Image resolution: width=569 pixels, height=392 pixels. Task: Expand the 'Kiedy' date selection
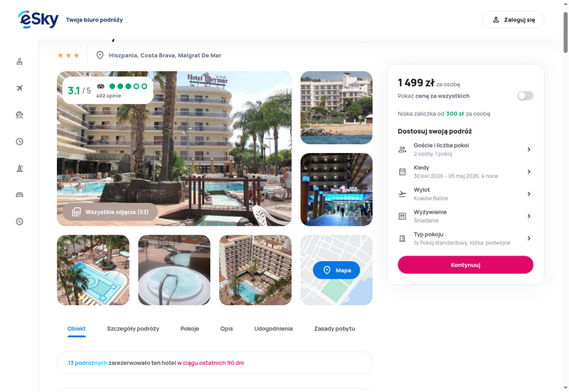465,171
